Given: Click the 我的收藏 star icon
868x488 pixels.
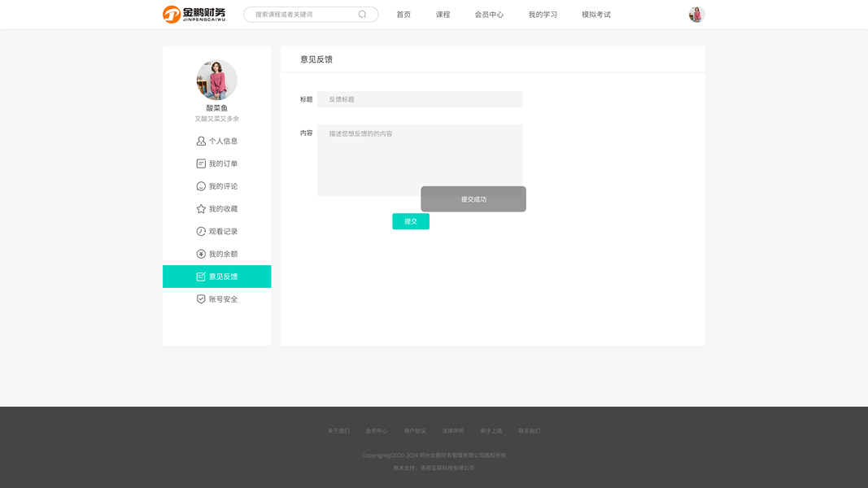Looking at the screenshot, I should pos(201,208).
